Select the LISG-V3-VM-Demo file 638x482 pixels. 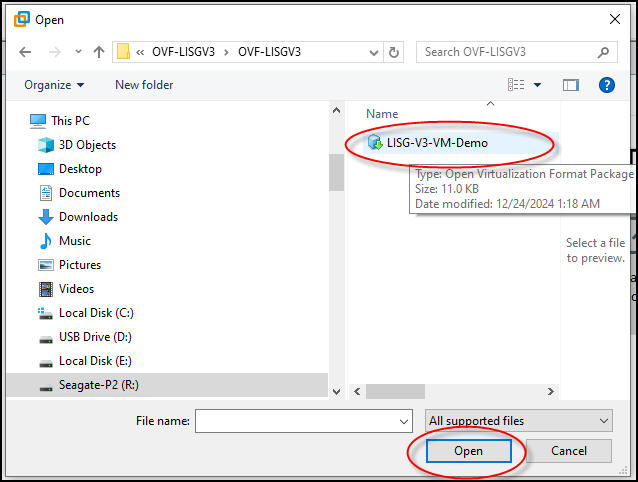[437, 143]
